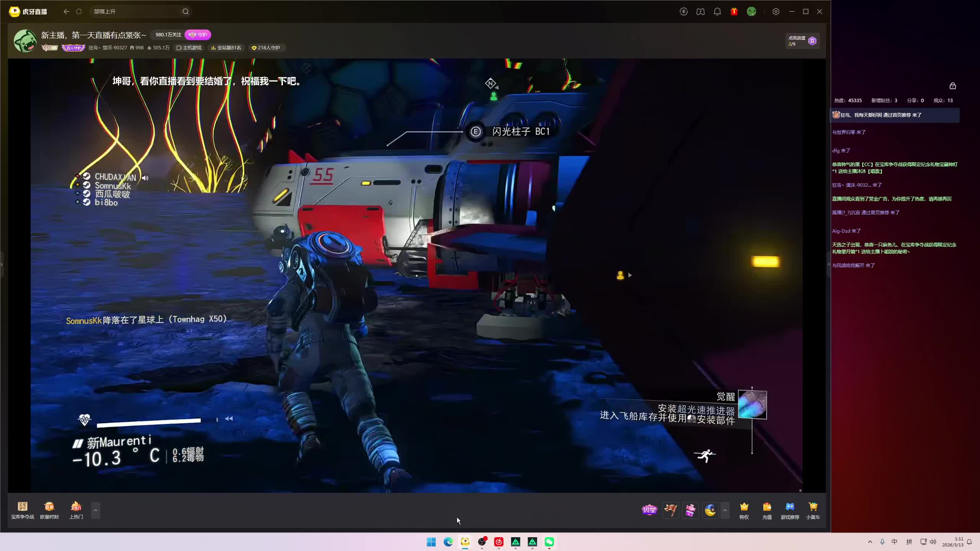
Task: Click the 218人守护 link
Action: 266,48
